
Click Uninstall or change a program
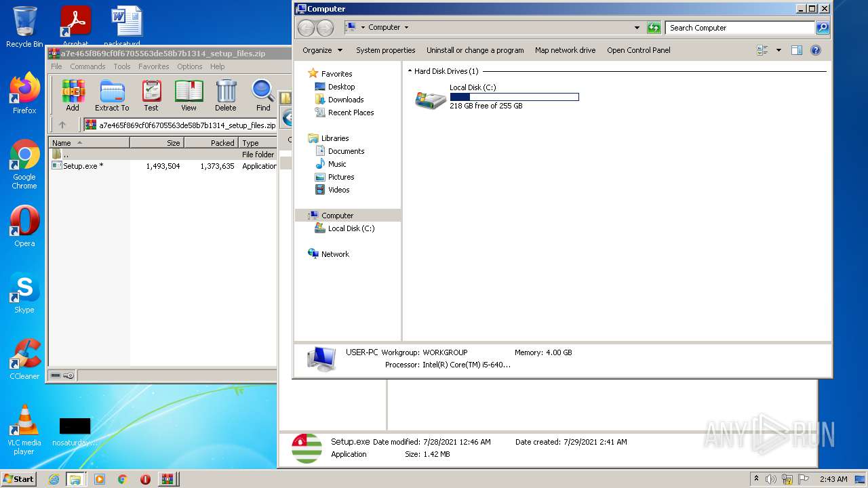point(475,50)
